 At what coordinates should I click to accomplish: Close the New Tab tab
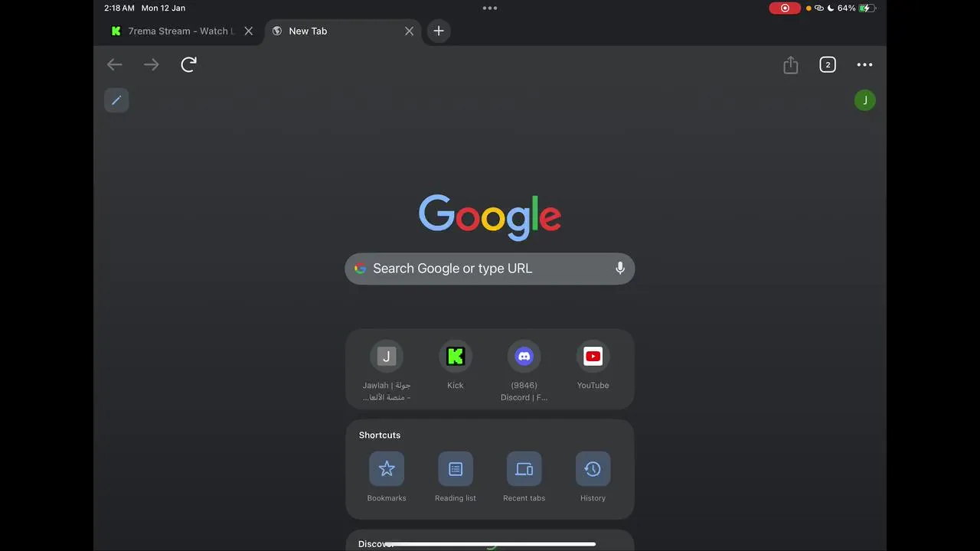click(409, 31)
